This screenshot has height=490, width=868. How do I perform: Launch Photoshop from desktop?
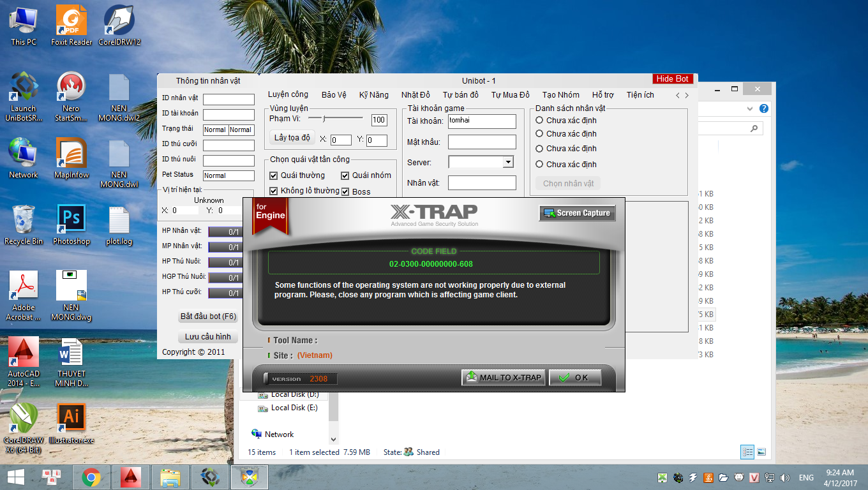tap(71, 225)
